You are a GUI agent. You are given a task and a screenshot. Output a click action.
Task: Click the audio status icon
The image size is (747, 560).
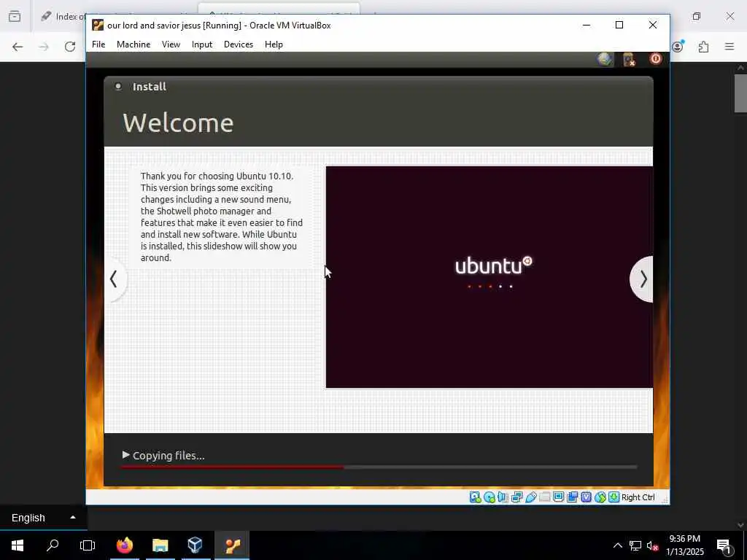tap(503, 497)
